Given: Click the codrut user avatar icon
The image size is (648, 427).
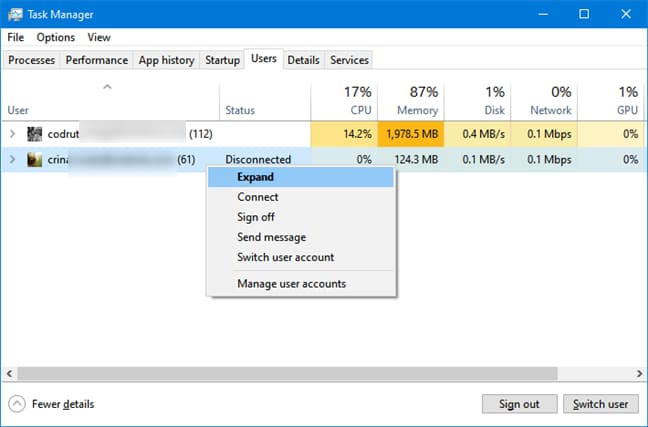Looking at the screenshot, I should click(35, 133).
